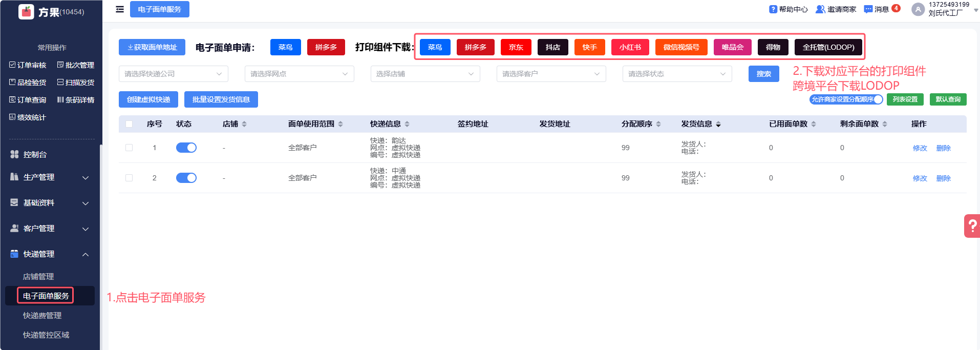This screenshot has height=350, width=980.
Task: Download 抖店 print component
Action: [553, 47]
